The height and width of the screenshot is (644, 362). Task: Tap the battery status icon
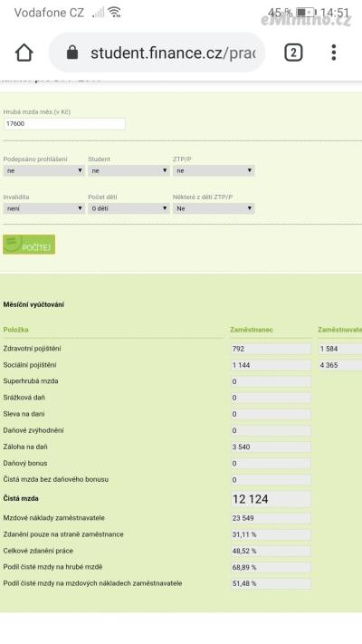306,13
